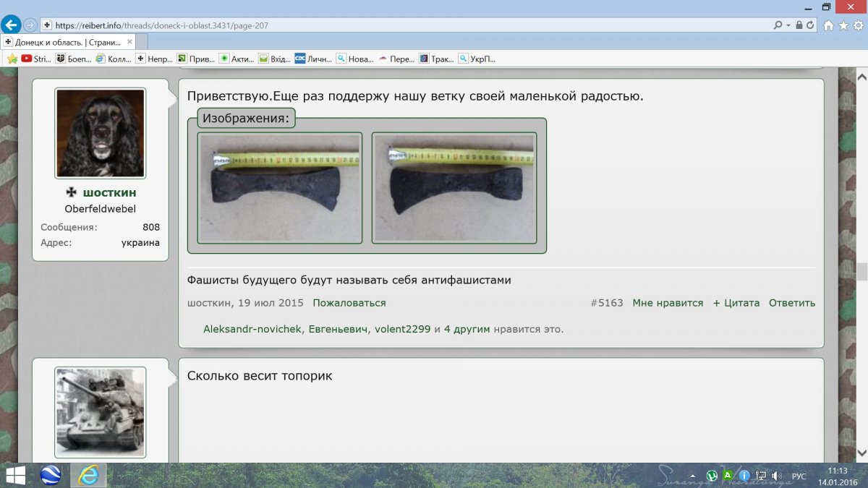Click the volume speaker tray icon
Viewport: 868px width, 488px height.
pos(777,476)
